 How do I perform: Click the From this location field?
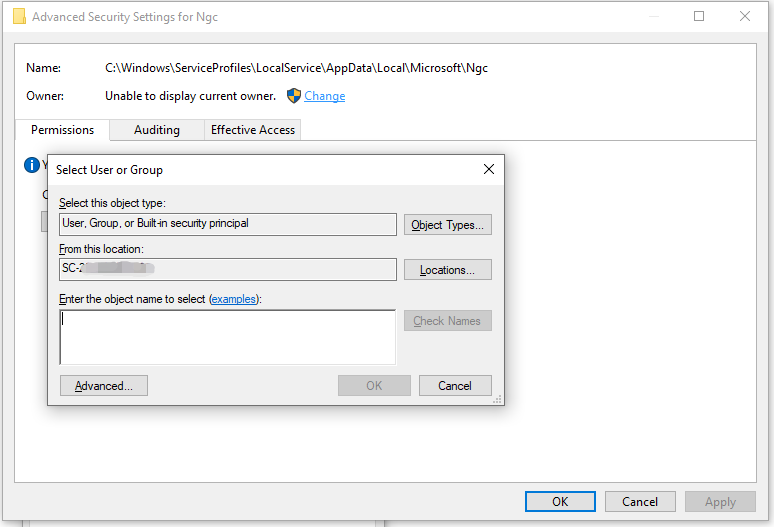pos(228,269)
